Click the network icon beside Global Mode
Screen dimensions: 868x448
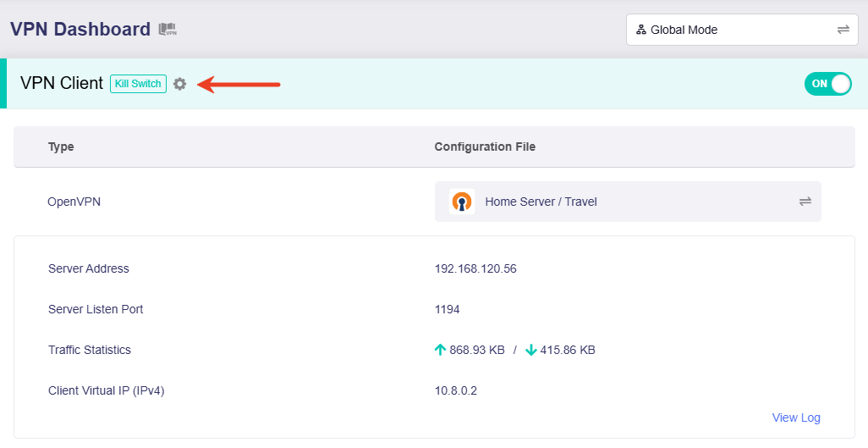click(641, 30)
